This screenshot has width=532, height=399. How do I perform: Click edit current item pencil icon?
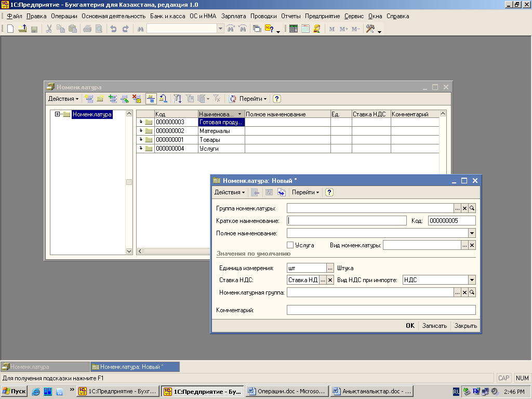tap(125, 99)
